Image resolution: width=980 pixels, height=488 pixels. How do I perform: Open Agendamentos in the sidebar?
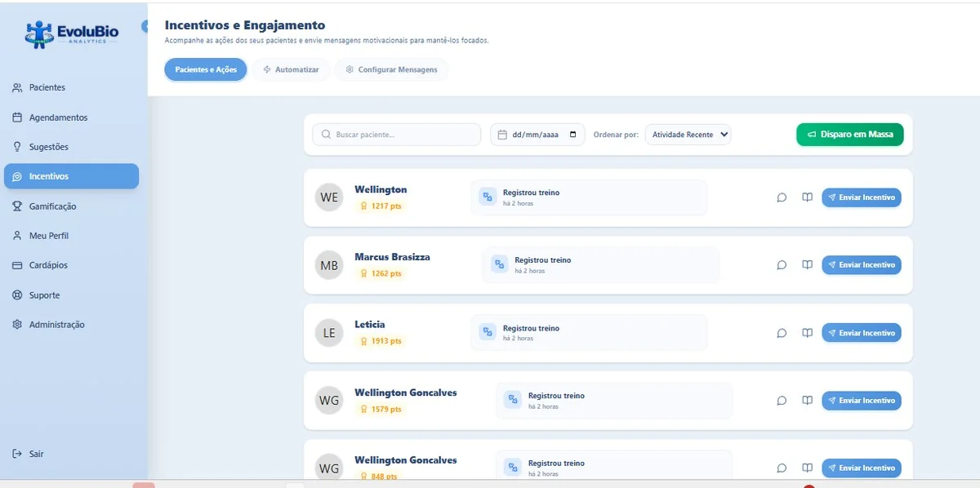pos(71,118)
